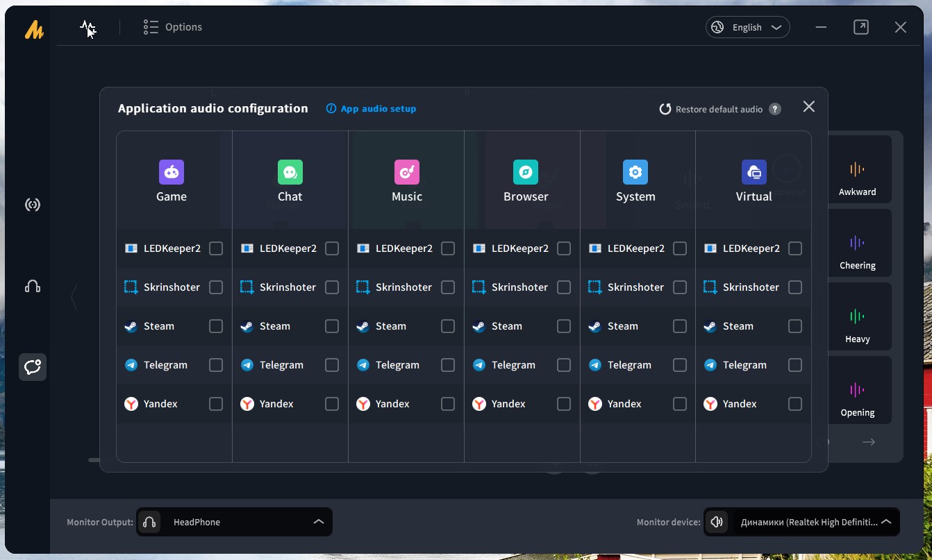The image size is (932, 560).
Task: Play the Awkward sound effect
Action: coord(858,170)
